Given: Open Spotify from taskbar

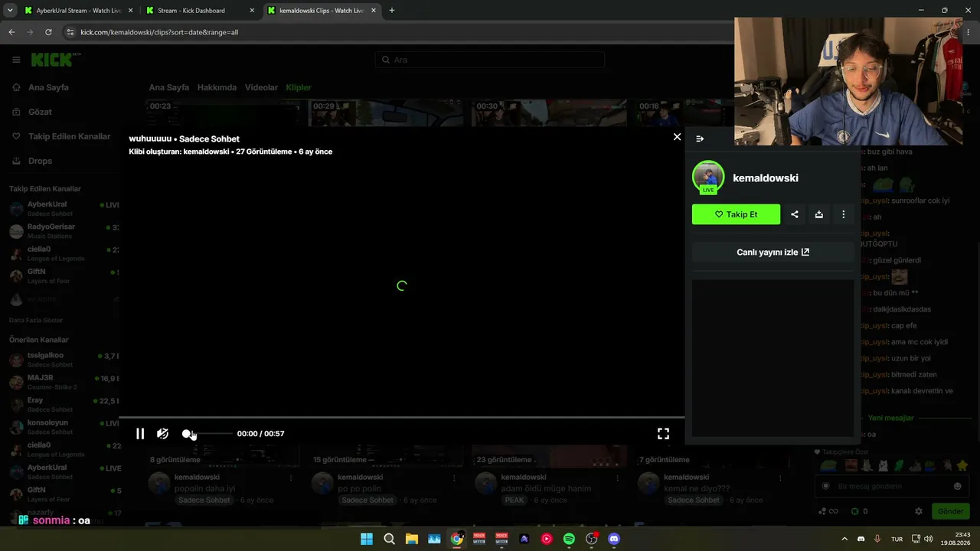Looking at the screenshot, I should tap(569, 539).
